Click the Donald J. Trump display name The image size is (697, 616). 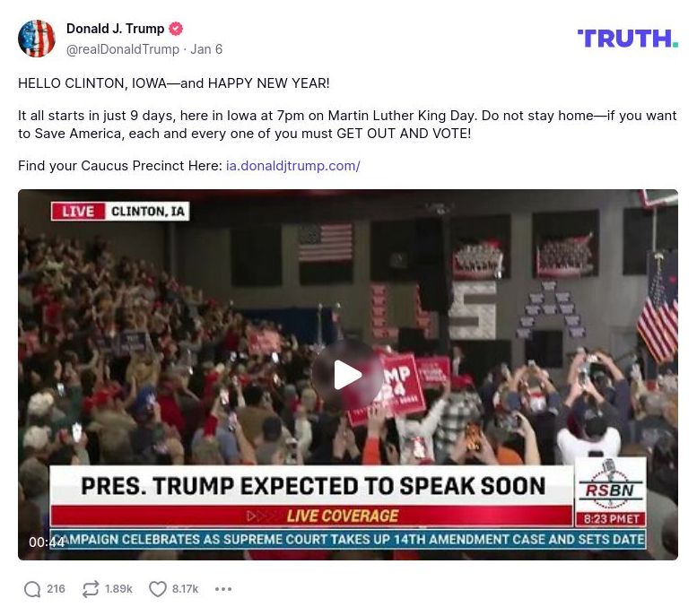(115, 29)
